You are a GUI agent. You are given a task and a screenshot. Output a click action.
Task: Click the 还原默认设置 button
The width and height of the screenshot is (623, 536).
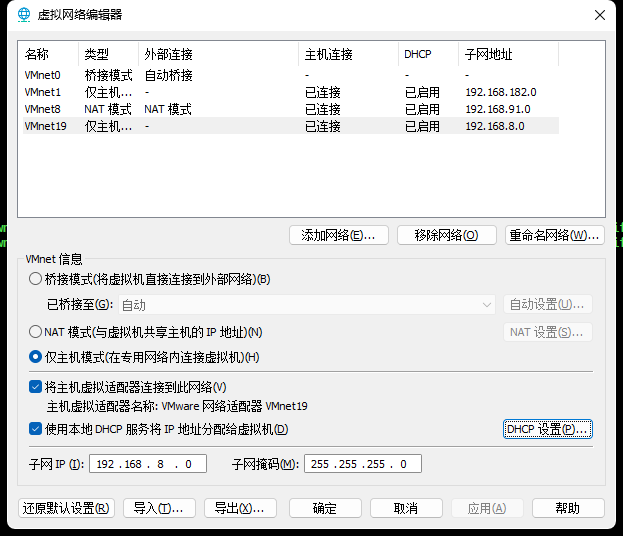66,508
